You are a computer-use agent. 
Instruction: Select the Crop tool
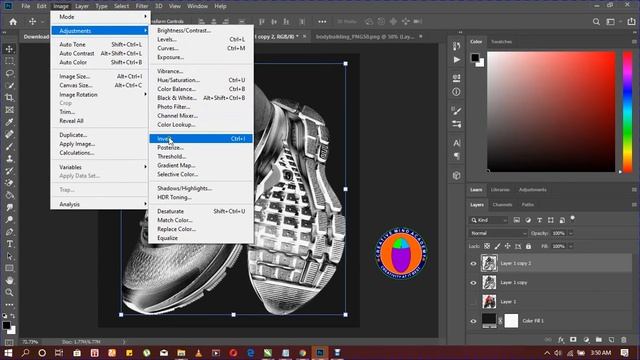(x=9, y=98)
